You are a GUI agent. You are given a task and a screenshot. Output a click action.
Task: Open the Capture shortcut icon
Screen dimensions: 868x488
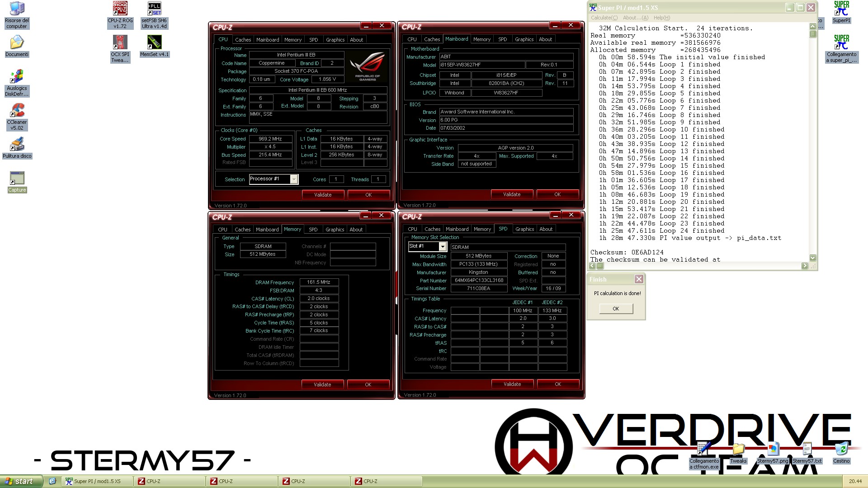point(17,182)
